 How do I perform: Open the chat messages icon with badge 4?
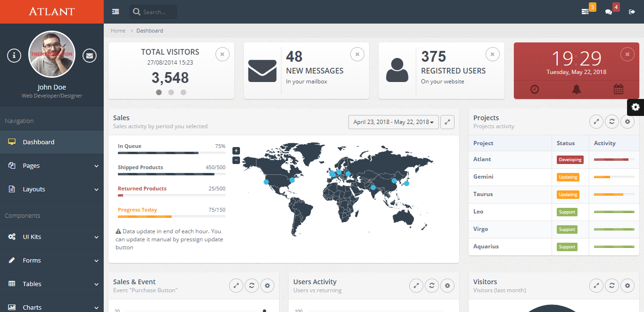pyautogui.click(x=609, y=12)
